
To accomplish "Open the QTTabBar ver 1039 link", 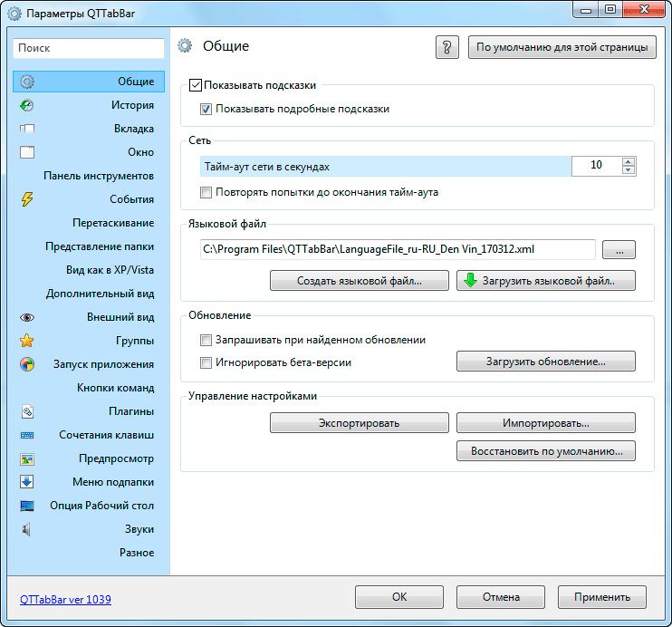I will point(65,600).
